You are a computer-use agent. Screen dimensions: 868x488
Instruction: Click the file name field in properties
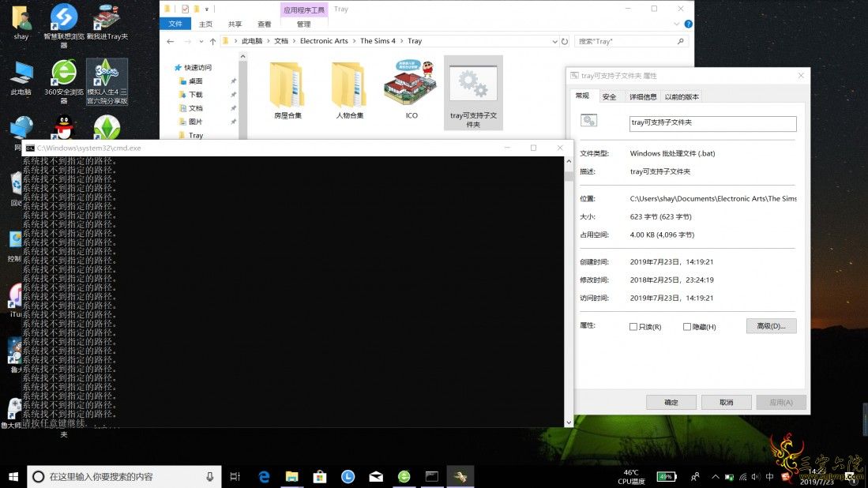(713, 123)
